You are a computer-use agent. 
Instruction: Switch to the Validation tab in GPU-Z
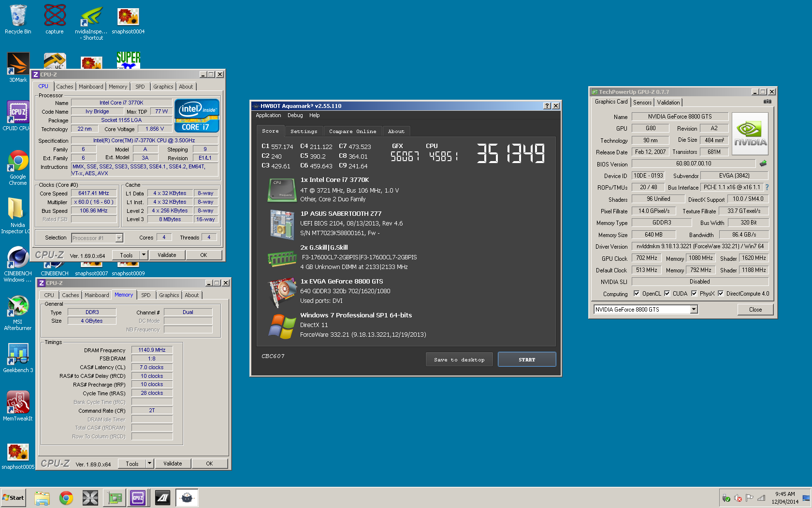668,103
